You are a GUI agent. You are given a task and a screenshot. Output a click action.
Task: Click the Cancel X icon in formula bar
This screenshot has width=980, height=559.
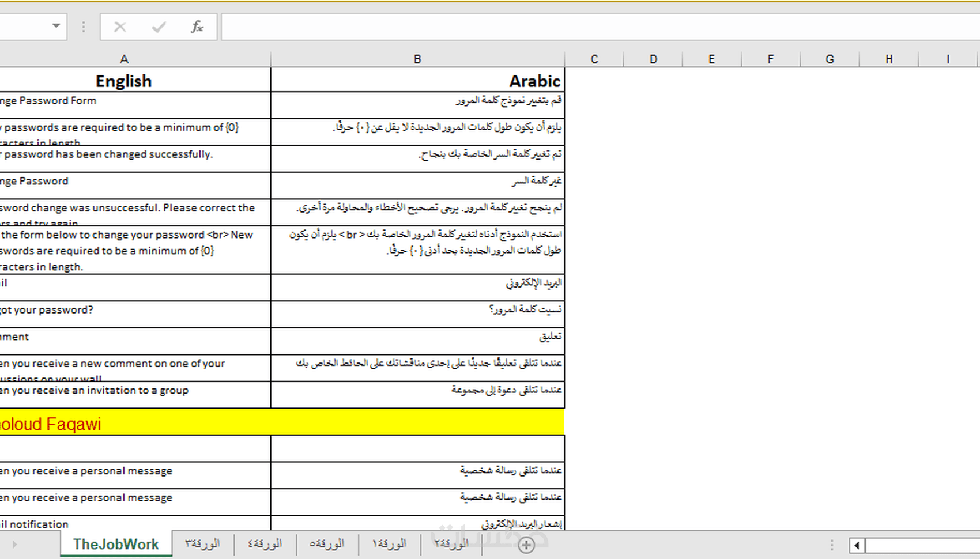click(120, 27)
